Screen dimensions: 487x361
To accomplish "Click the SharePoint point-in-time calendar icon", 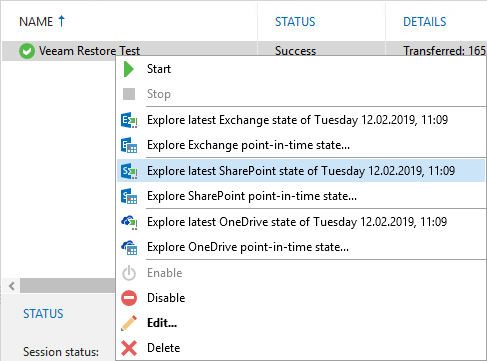I will (x=129, y=196).
